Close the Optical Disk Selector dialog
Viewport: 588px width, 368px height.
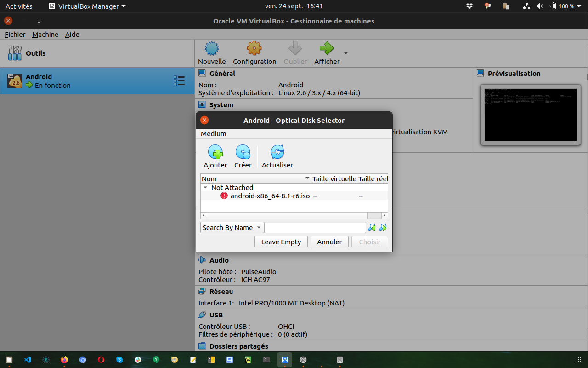click(204, 120)
